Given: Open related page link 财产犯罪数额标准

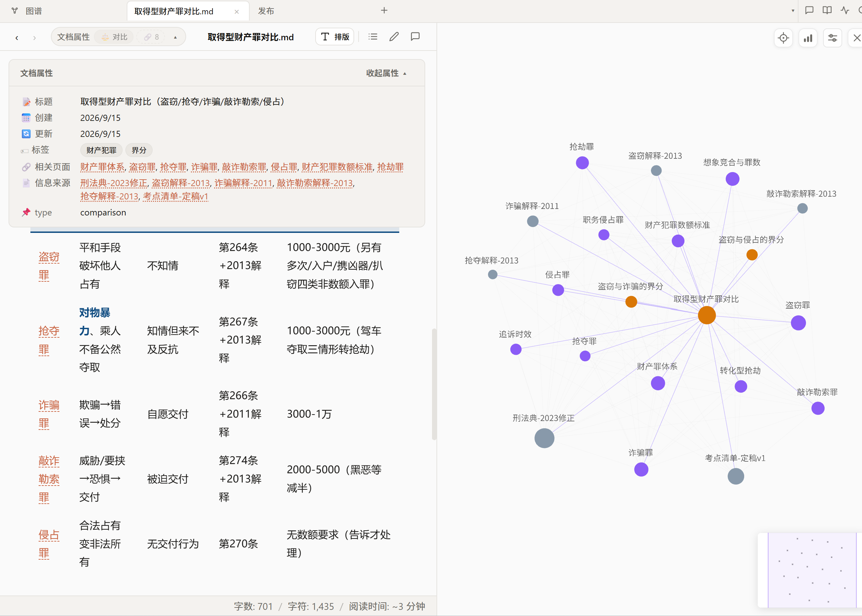Looking at the screenshot, I should coord(337,167).
